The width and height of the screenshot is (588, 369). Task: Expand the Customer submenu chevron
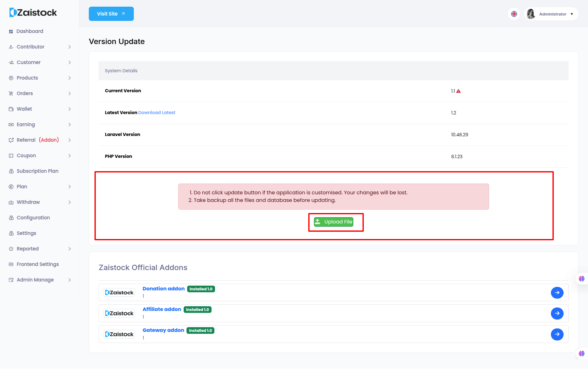[69, 62]
